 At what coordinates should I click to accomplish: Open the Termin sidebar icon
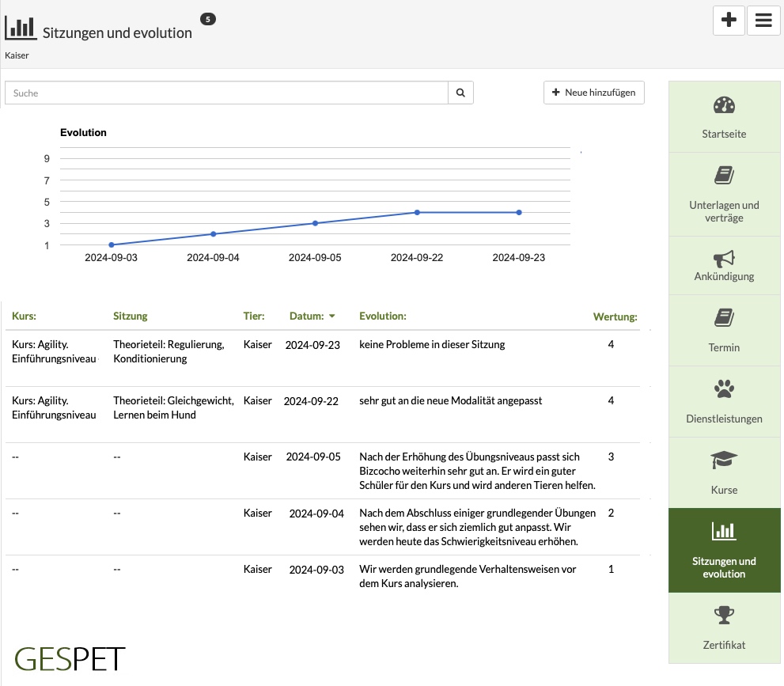click(724, 317)
